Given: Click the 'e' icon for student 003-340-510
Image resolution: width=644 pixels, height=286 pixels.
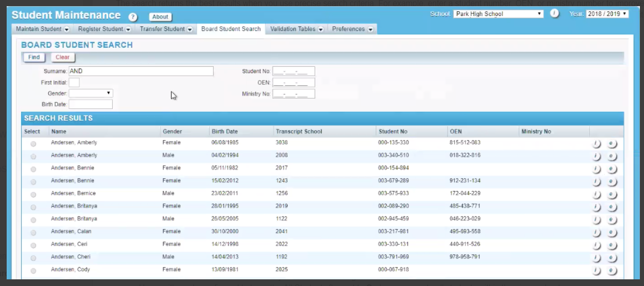Looking at the screenshot, I should tap(612, 156).
